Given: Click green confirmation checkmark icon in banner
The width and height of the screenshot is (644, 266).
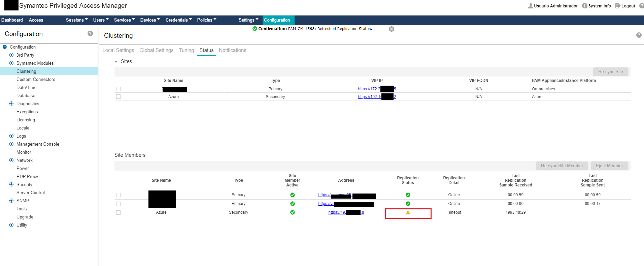Looking at the screenshot, I should 255,29.
